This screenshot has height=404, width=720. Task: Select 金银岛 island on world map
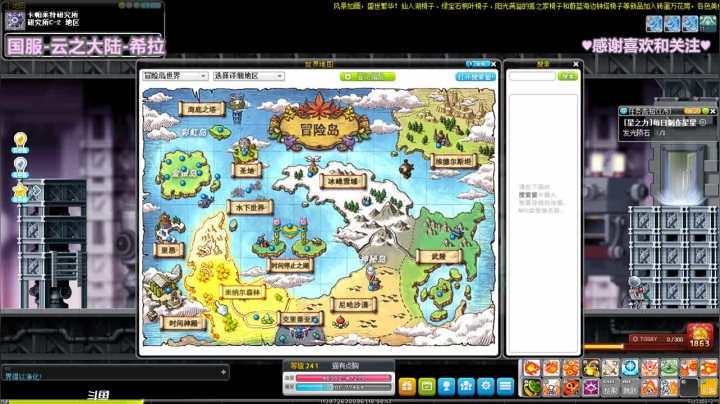tap(185, 173)
